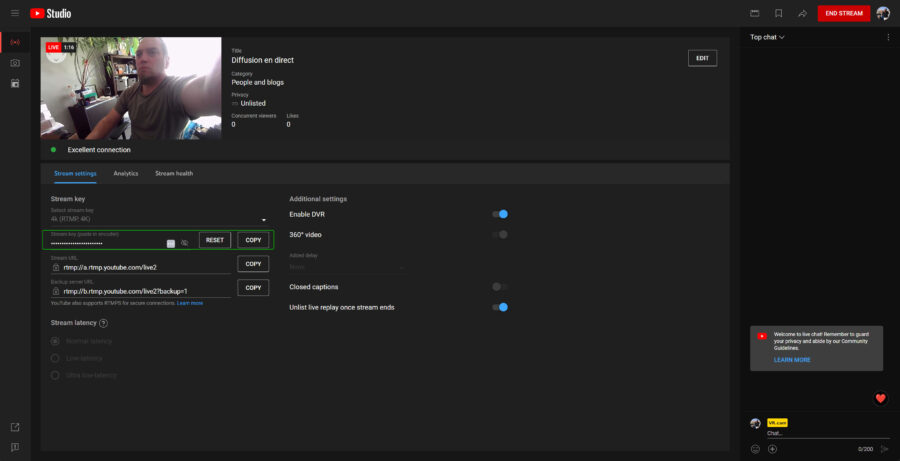This screenshot has height=461, width=900.
Task: Switch to the Analytics tab
Action: pos(126,173)
